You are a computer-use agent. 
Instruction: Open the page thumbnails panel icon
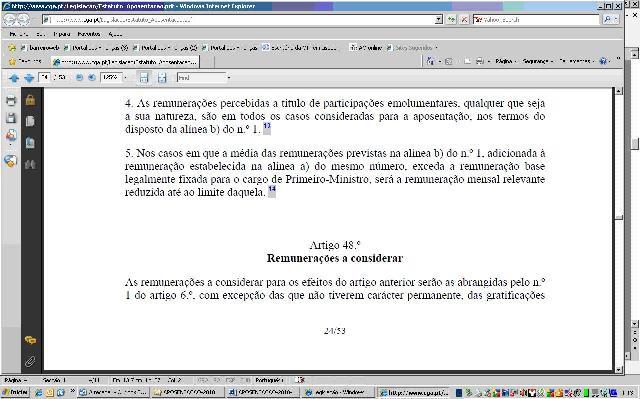pos(30,121)
